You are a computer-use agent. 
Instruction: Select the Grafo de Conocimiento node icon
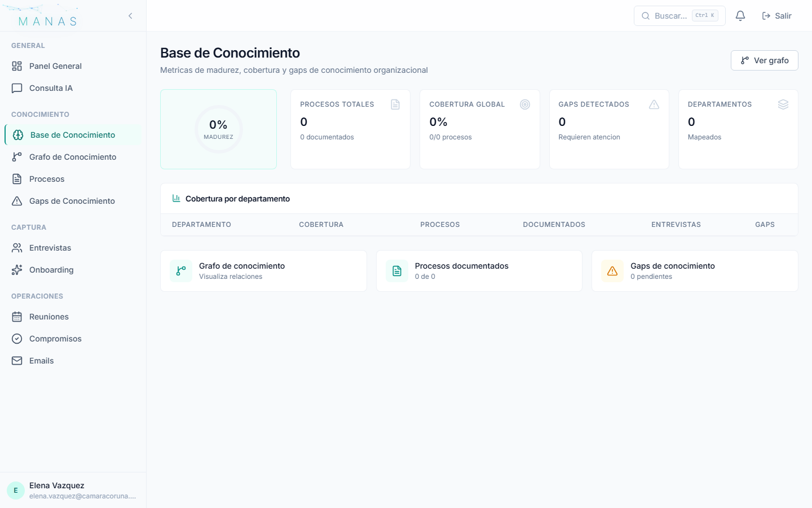pos(17,156)
